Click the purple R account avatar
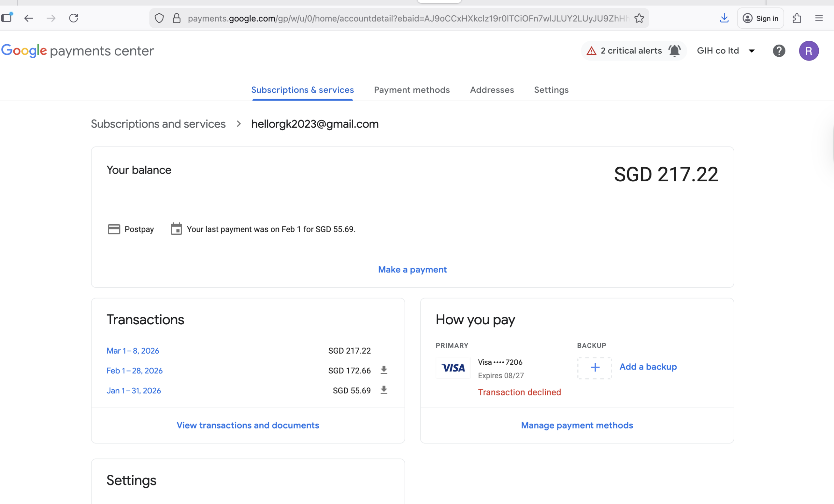 point(809,51)
